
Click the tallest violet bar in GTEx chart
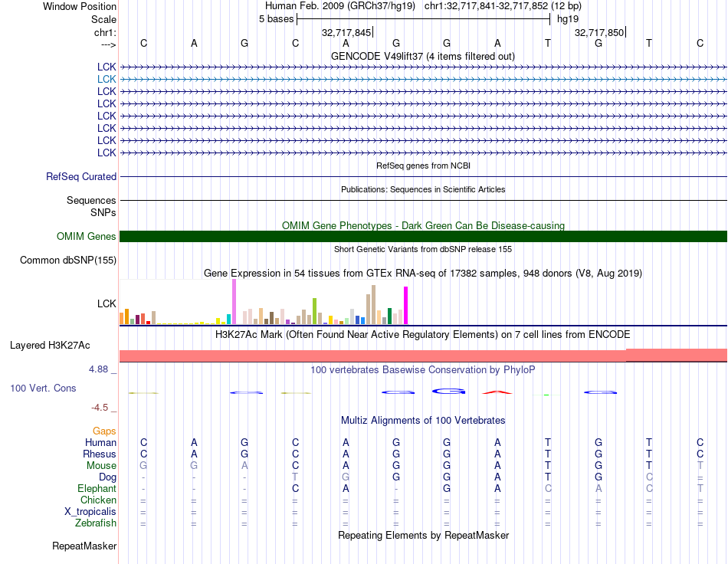tap(234, 302)
